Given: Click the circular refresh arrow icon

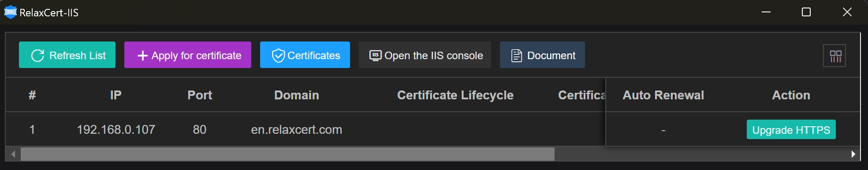Looking at the screenshot, I should click(x=37, y=56).
